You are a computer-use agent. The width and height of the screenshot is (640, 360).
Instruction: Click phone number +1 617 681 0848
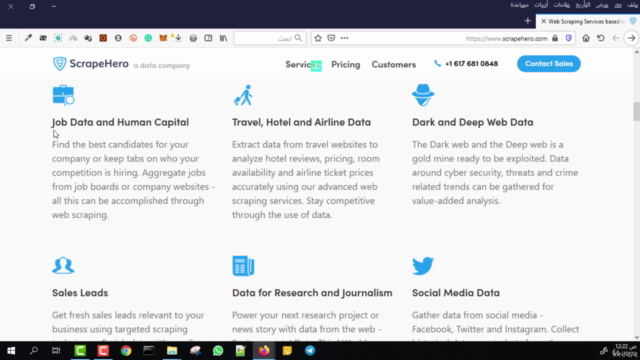pyautogui.click(x=466, y=64)
